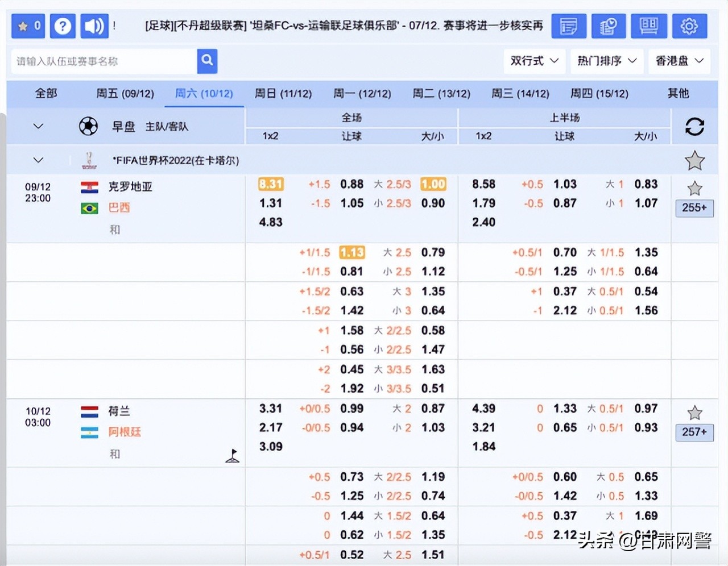Click the search magnifier icon
Screen dimensions: 728x566
tap(207, 61)
